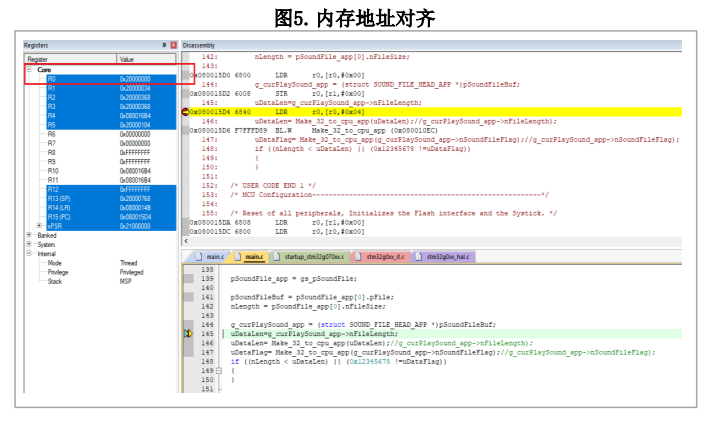Click source line 141 pSoundFileBuf assignment
Viewport: 716px width, 421px height.
312,297
